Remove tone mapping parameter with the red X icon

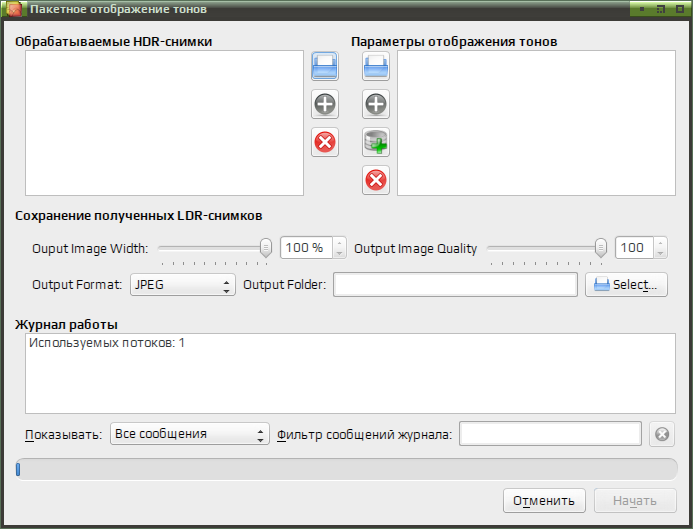(x=376, y=180)
